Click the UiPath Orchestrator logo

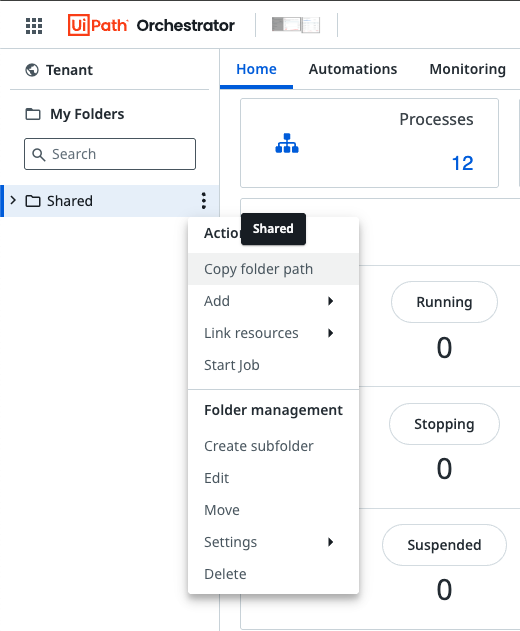[151, 25]
